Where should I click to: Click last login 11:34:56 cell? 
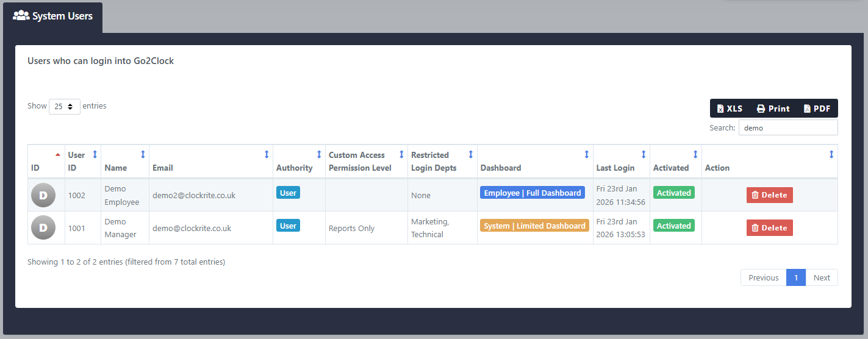621,195
